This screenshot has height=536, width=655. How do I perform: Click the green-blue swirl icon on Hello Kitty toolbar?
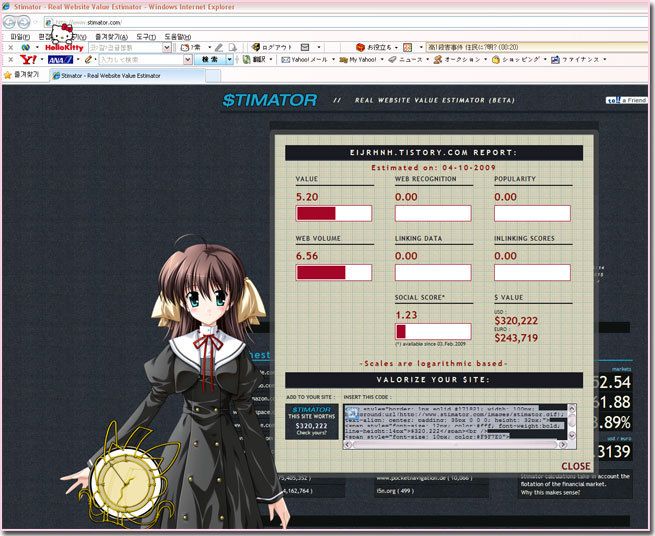[x=26, y=48]
